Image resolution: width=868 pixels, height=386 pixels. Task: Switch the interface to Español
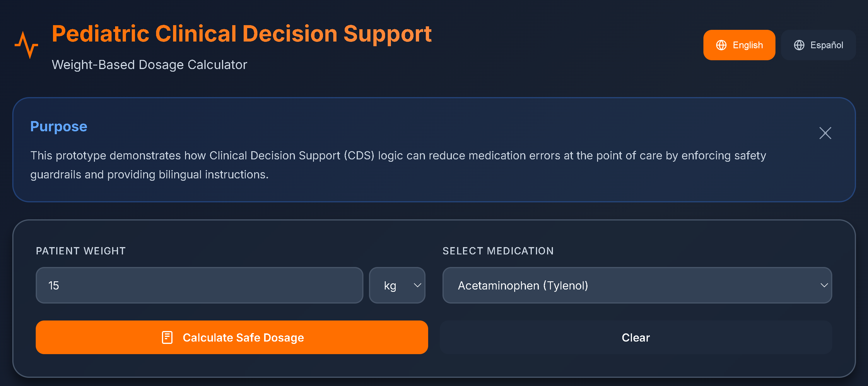818,45
